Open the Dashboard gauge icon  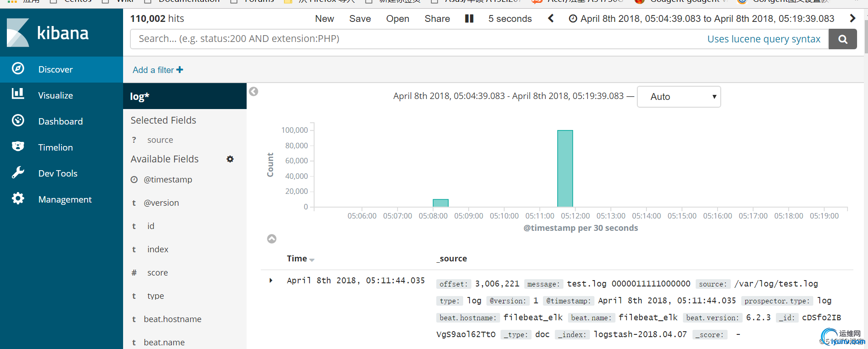point(18,120)
